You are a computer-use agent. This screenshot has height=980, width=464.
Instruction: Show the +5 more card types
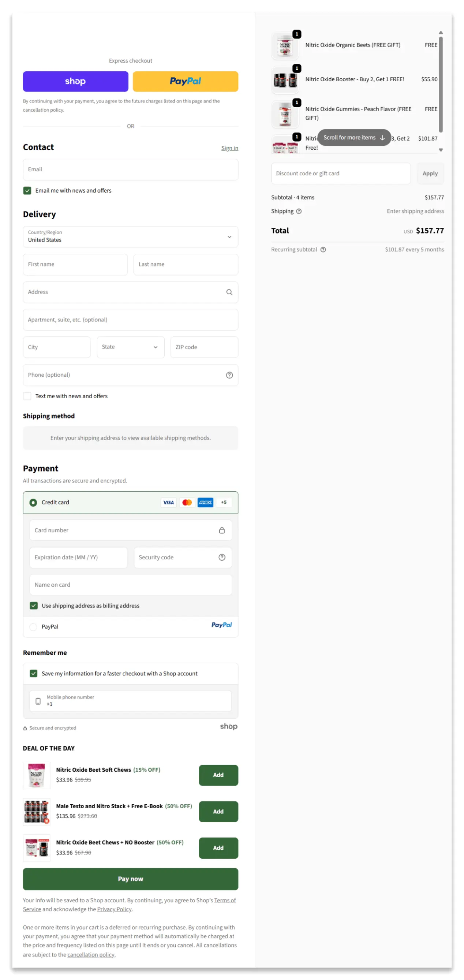coord(224,503)
